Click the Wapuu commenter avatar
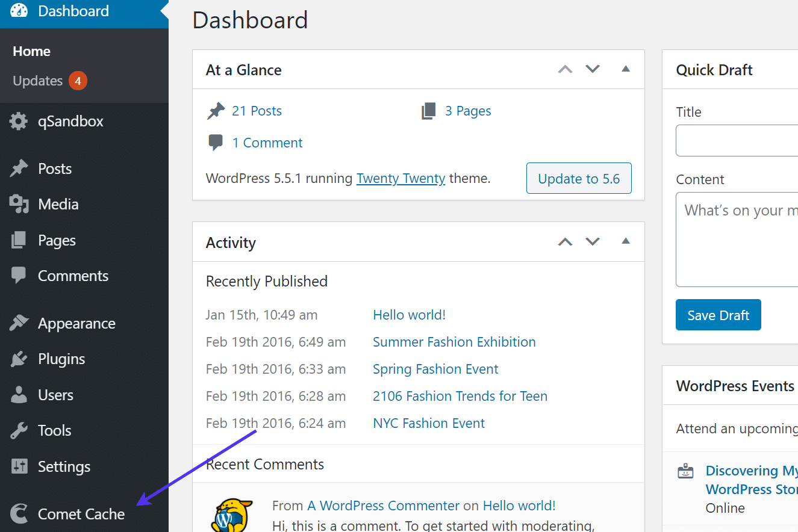Screen dimensions: 798x532 (232, 515)
